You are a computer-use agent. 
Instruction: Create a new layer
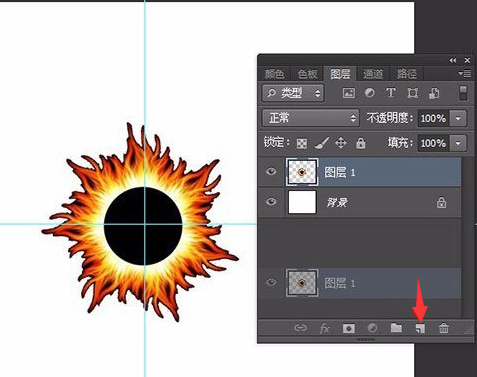(x=420, y=328)
